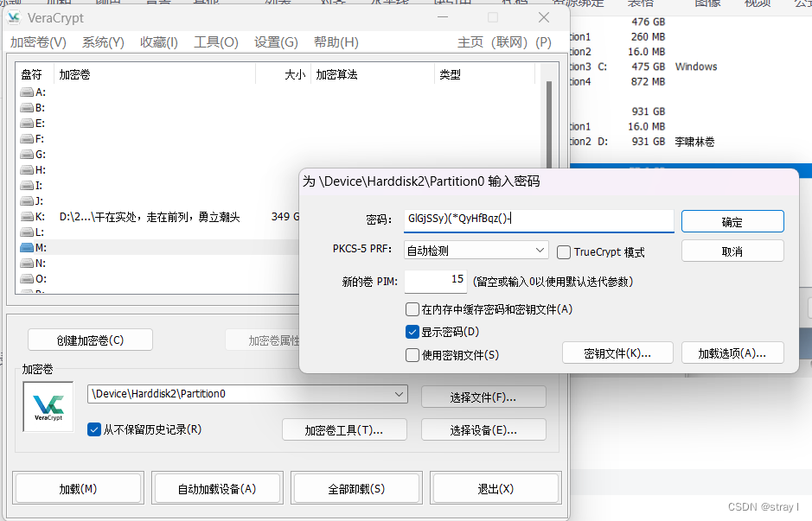Click the 盘符 column header
Viewport: 812px width, 521px height.
(34, 74)
